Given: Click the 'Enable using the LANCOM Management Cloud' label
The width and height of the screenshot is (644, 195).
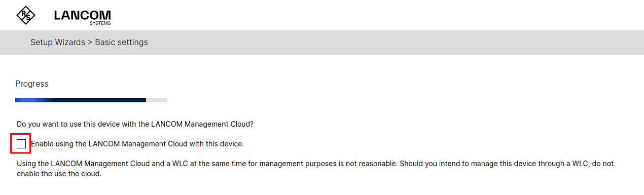Looking at the screenshot, I should click(x=137, y=144).
